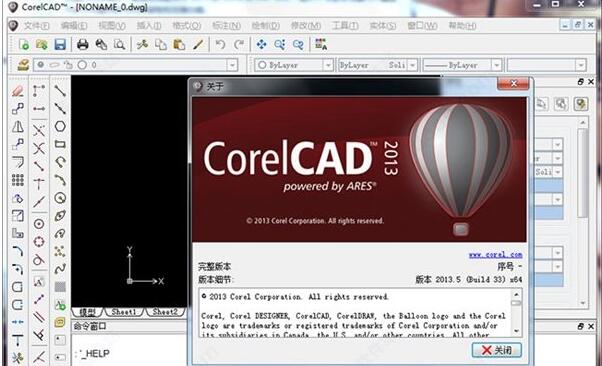Screen dimensions: 602x366
Task: Click the Layer Manager icon
Action: click(23, 65)
